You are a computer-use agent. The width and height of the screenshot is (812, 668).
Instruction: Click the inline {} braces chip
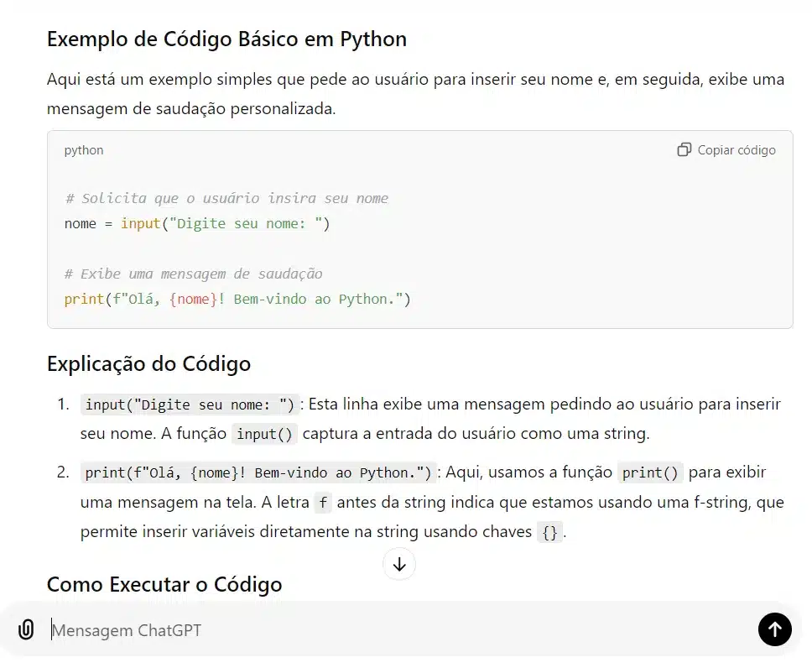point(549,532)
